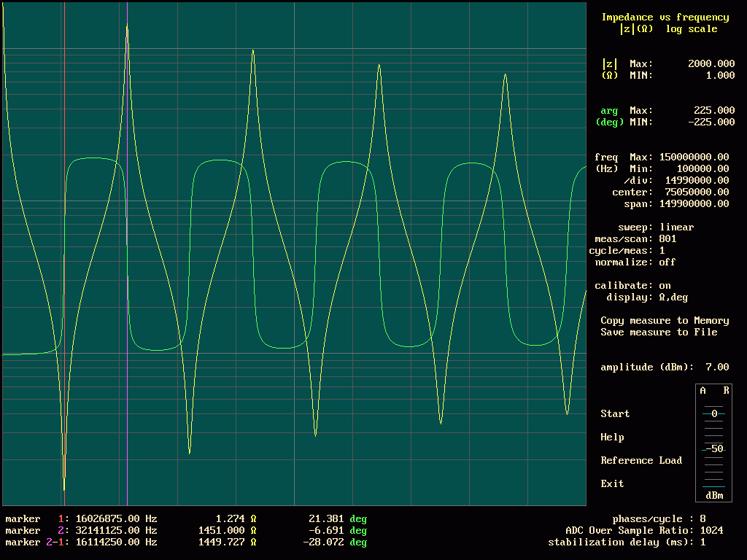Click ADC Over Sample Ratio value 1024
The image size is (747, 560).
(x=711, y=531)
